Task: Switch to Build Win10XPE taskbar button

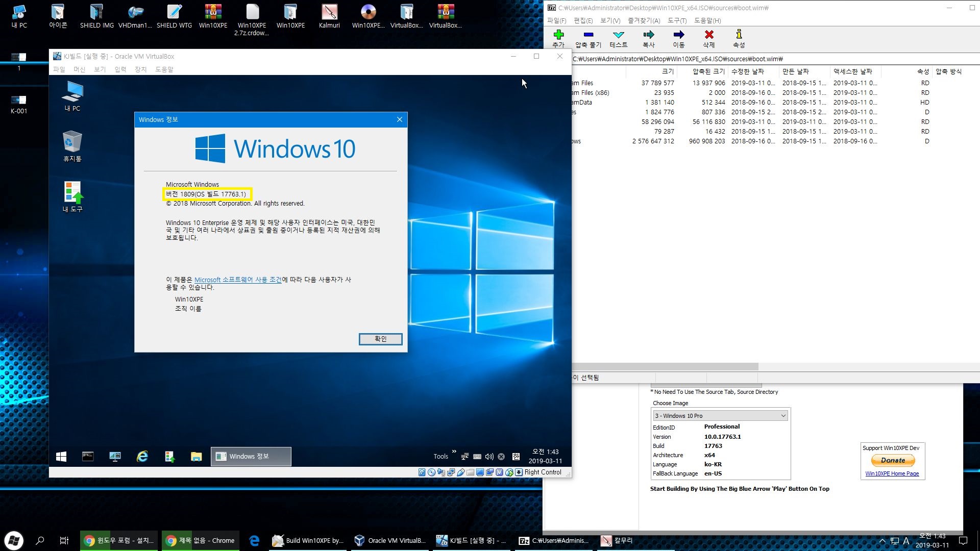Action: (x=308, y=541)
